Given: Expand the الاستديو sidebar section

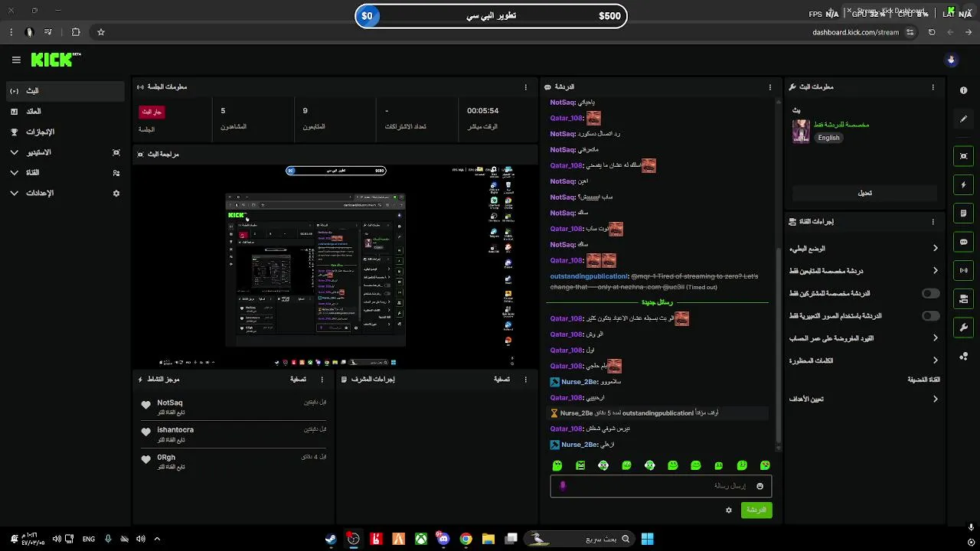Looking at the screenshot, I should (64, 152).
